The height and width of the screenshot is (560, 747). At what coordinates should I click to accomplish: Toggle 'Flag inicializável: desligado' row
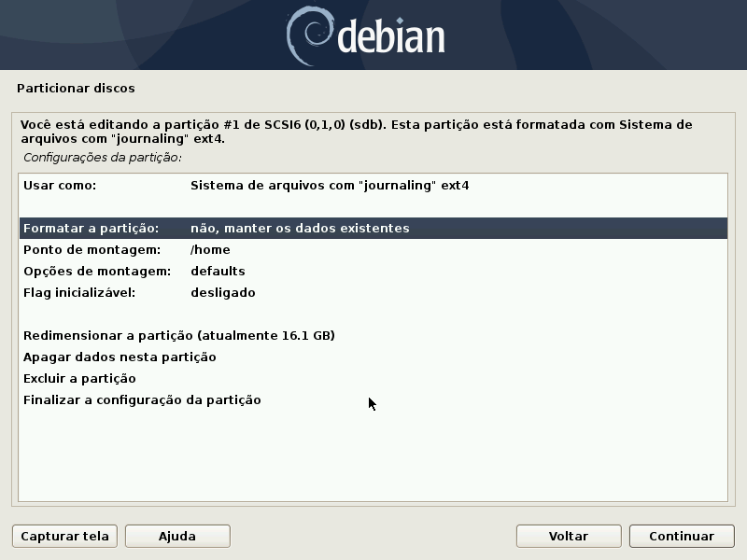[x=373, y=292]
